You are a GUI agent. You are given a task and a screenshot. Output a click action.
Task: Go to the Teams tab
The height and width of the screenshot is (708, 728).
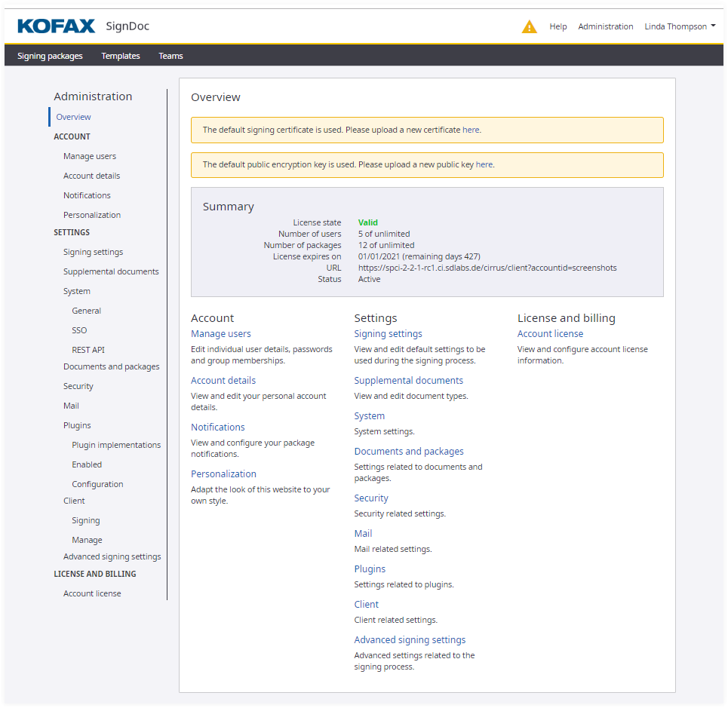(x=170, y=56)
